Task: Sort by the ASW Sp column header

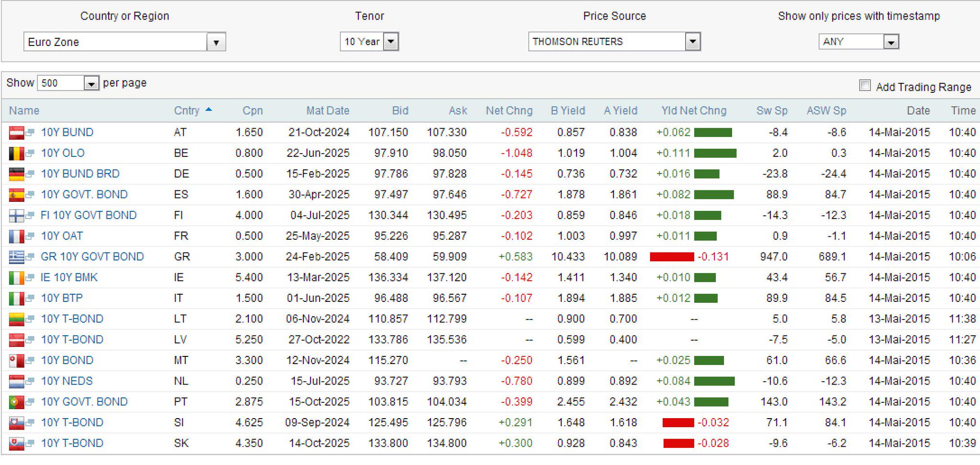Action: coord(826,111)
